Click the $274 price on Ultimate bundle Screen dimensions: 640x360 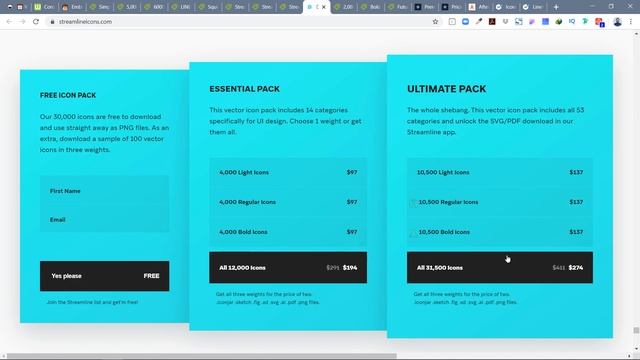click(576, 268)
